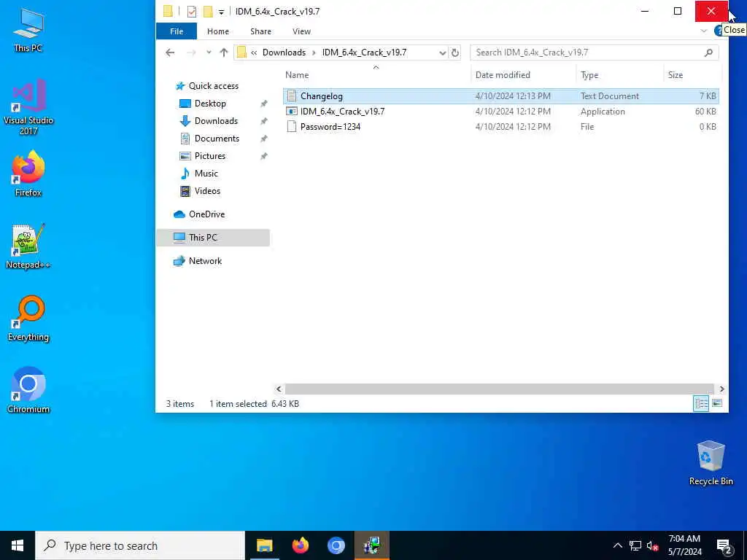Viewport: 747px width, 560px height.
Task: Select This PC in the navigation pane
Action: point(213,238)
